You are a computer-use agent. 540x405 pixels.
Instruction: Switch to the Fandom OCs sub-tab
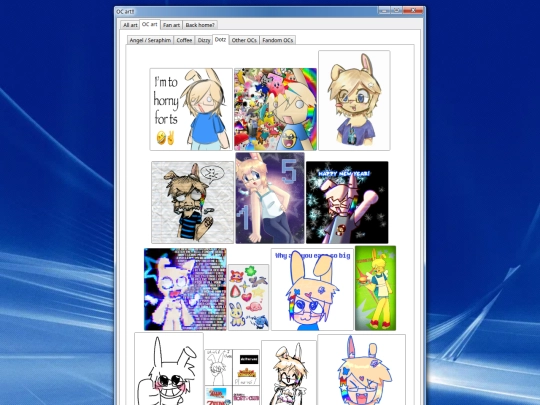[x=278, y=40]
